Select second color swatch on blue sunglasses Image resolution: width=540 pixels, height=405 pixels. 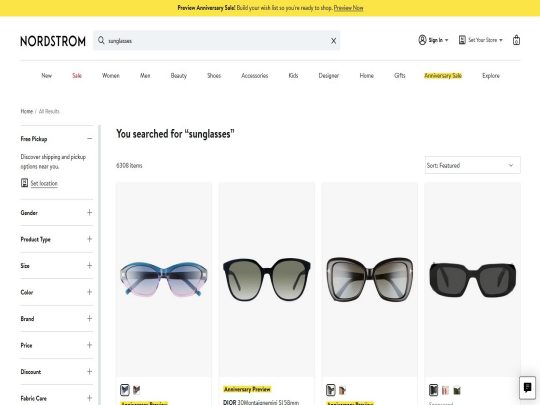point(137,390)
